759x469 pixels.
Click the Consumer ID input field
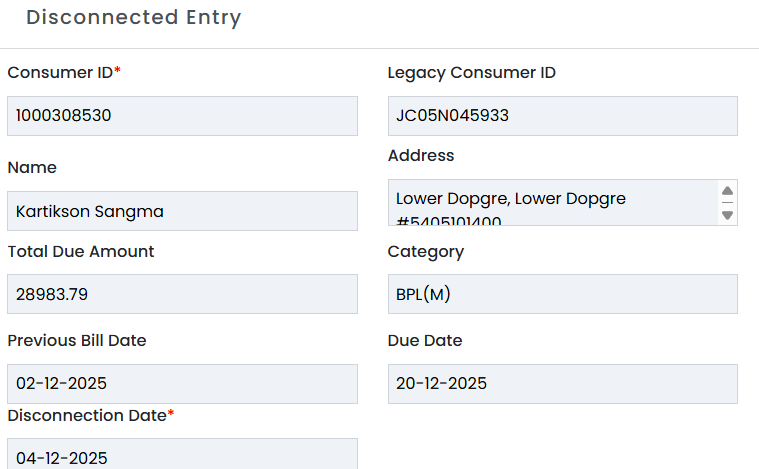(x=182, y=116)
